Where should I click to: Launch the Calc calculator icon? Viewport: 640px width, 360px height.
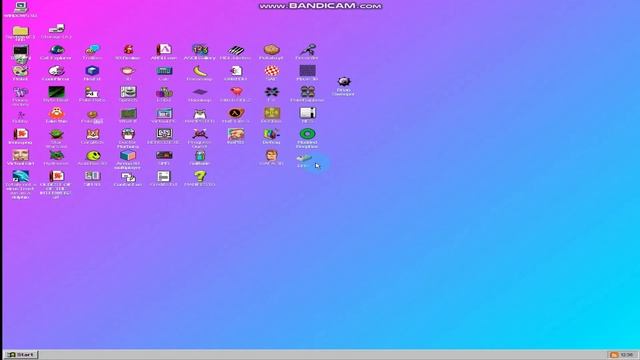(x=164, y=71)
